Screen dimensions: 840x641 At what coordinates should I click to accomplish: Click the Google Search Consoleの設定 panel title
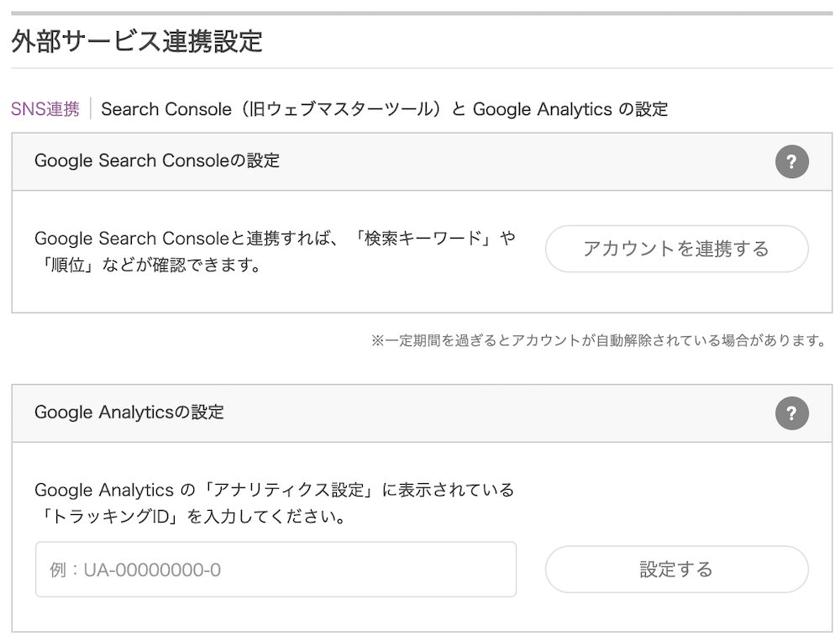pyautogui.click(x=157, y=160)
